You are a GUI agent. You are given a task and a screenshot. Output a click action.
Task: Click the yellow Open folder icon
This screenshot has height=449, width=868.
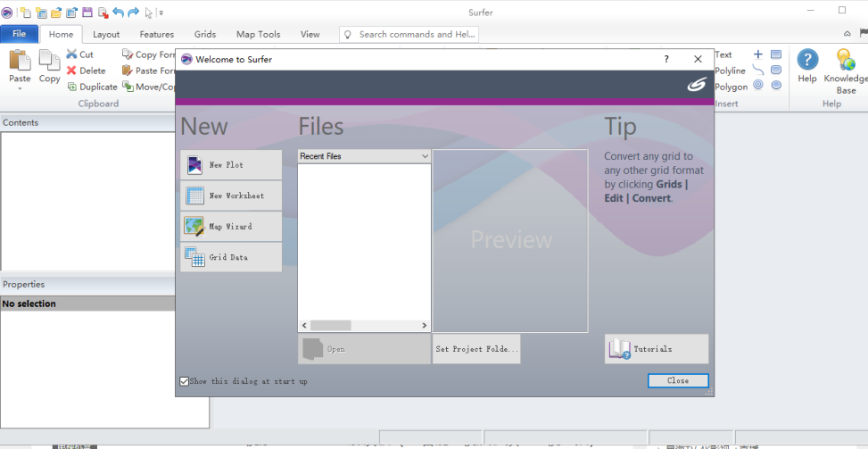pyautogui.click(x=56, y=12)
